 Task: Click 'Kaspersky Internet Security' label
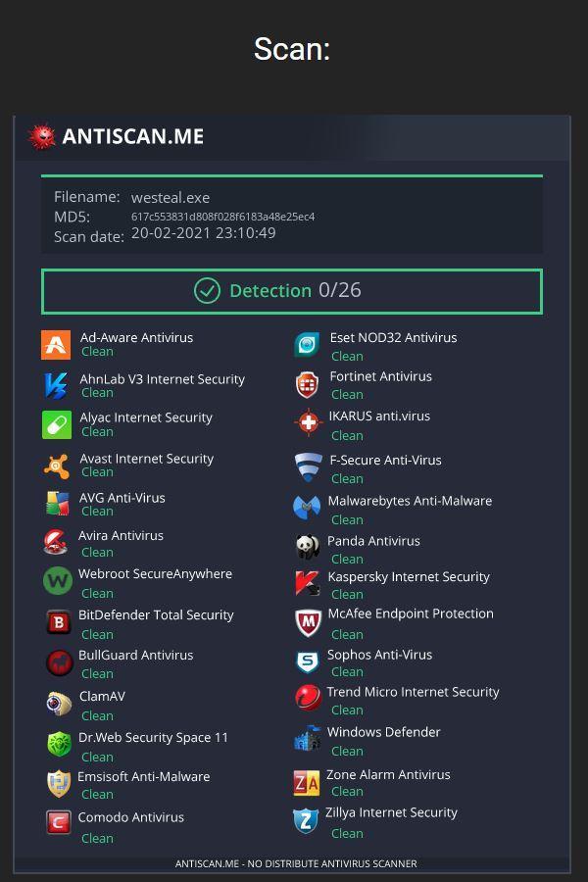[x=409, y=576]
